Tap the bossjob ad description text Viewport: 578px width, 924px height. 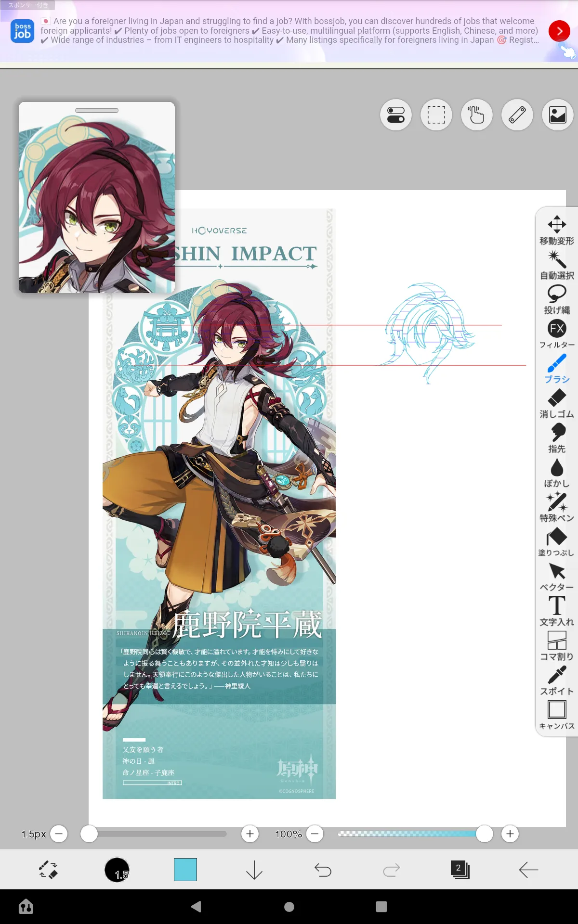click(x=289, y=31)
